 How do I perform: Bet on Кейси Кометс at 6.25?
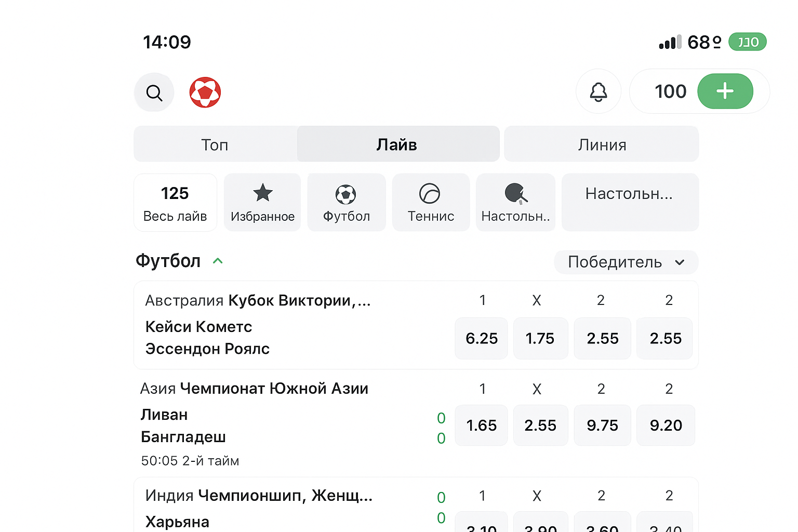click(481, 338)
